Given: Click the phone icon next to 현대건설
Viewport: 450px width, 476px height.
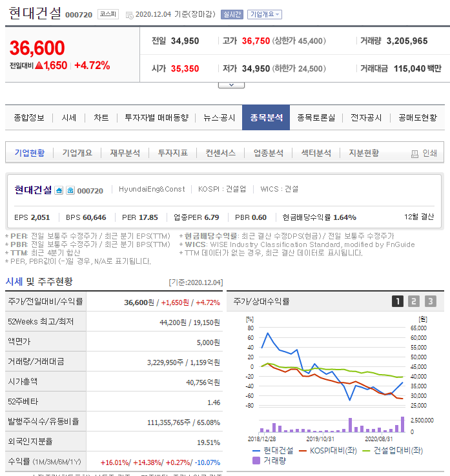Looking at the screenshot, I should [x=70, y=190].
